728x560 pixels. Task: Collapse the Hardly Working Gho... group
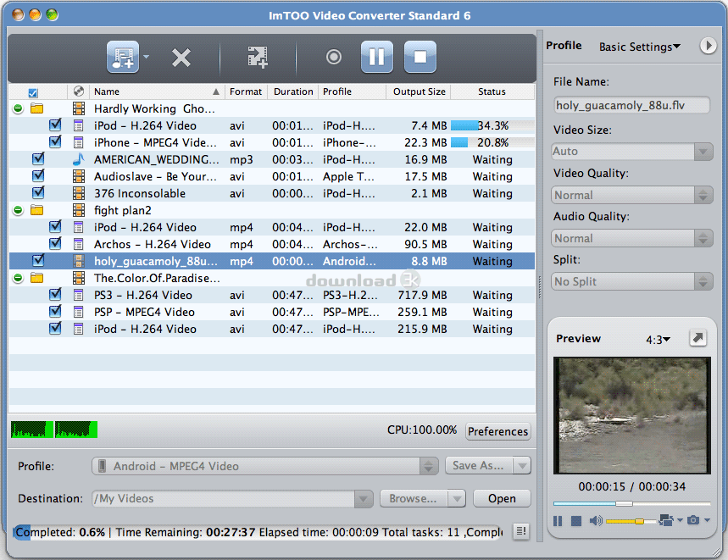point(18,108)
